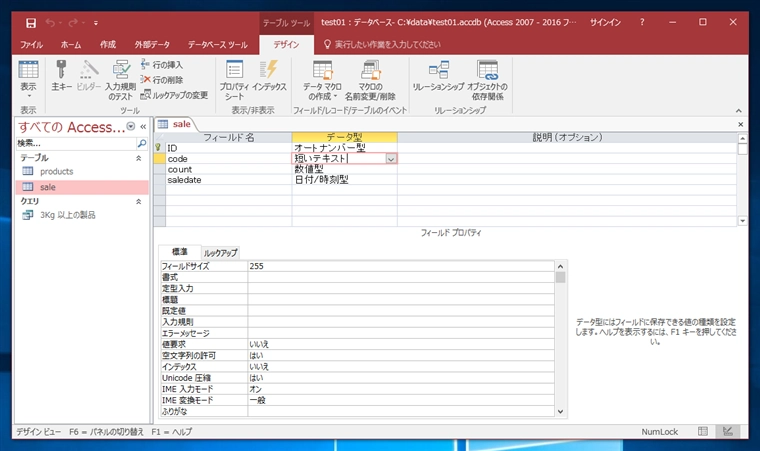Click the ID field name cell
This screenshot has width=760, height=451.
pyautogui.click(x=229, y=148)
